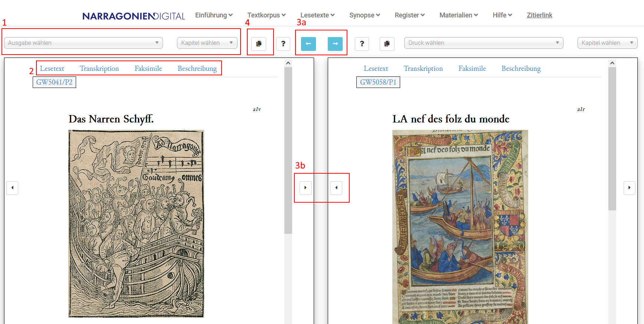The width and height of the screenshot is (644, 324).
Task: Switch to the right panel Faksimile tab
Action: tap(472, 69)
